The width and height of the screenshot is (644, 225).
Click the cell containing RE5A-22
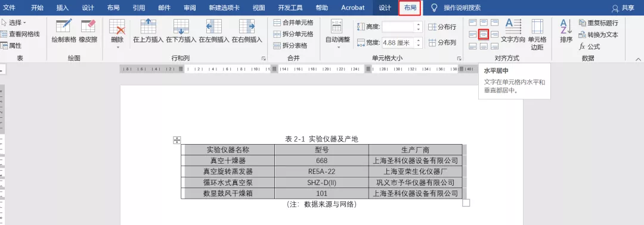[321, 171]
